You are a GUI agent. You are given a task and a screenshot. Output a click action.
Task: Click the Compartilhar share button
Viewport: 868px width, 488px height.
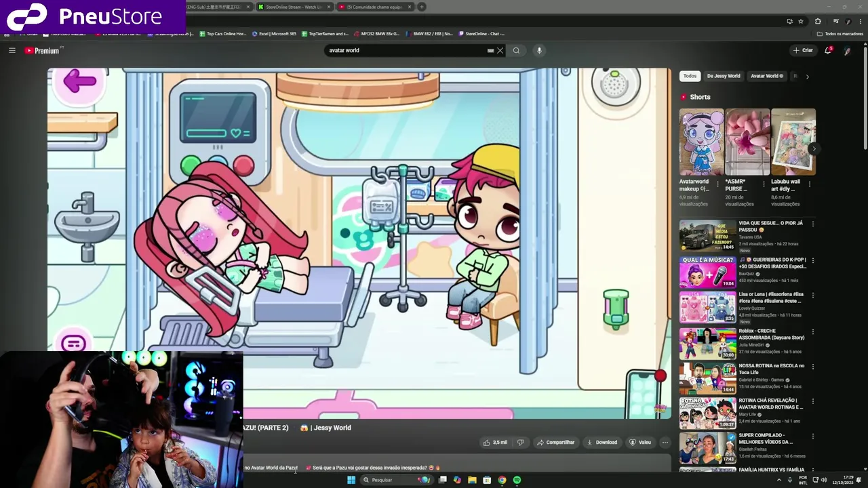point(555,443)
